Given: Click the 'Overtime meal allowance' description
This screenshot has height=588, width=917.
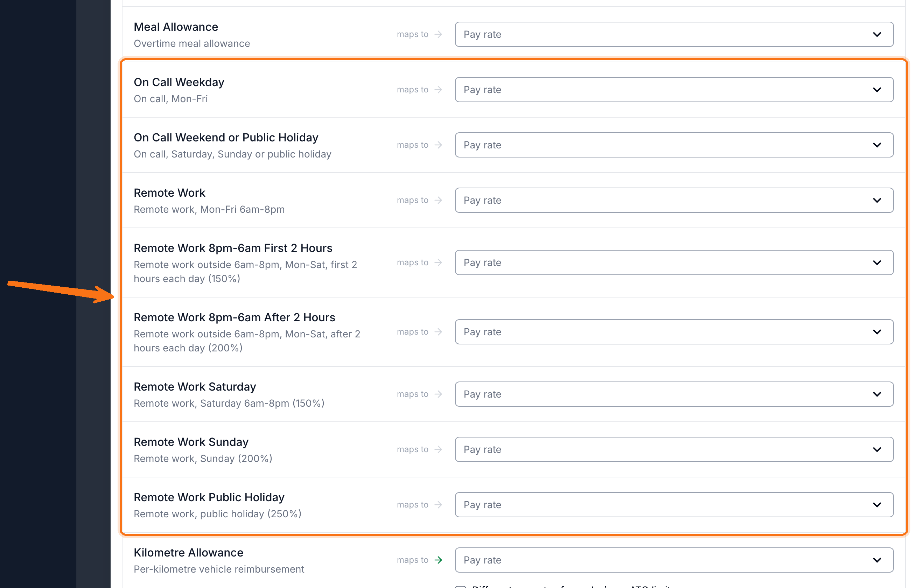Looking at the screenshot, I should (192, 43).
